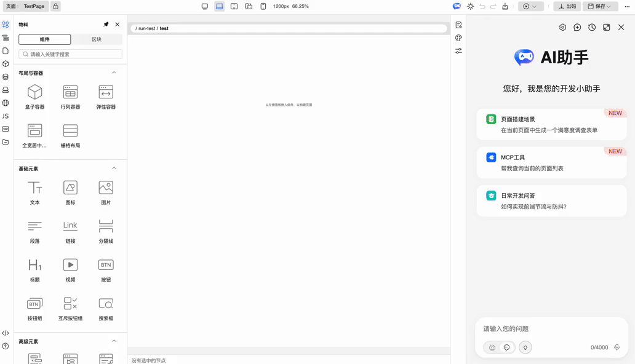Switch to the 区块 tab

[97, 39]
